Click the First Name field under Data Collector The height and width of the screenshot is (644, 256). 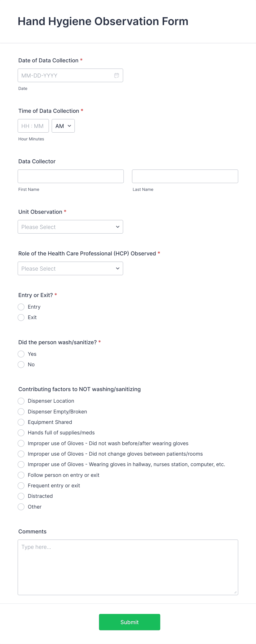pyautogui.click(x=70, y=176)
